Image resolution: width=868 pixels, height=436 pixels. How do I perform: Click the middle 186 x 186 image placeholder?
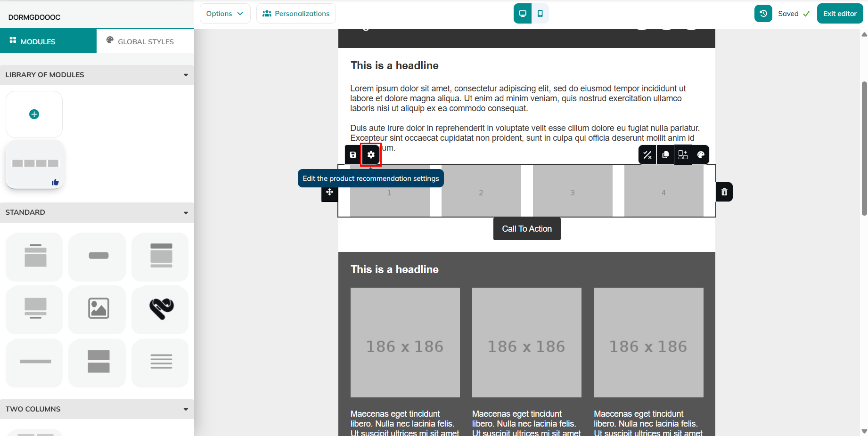527,342
